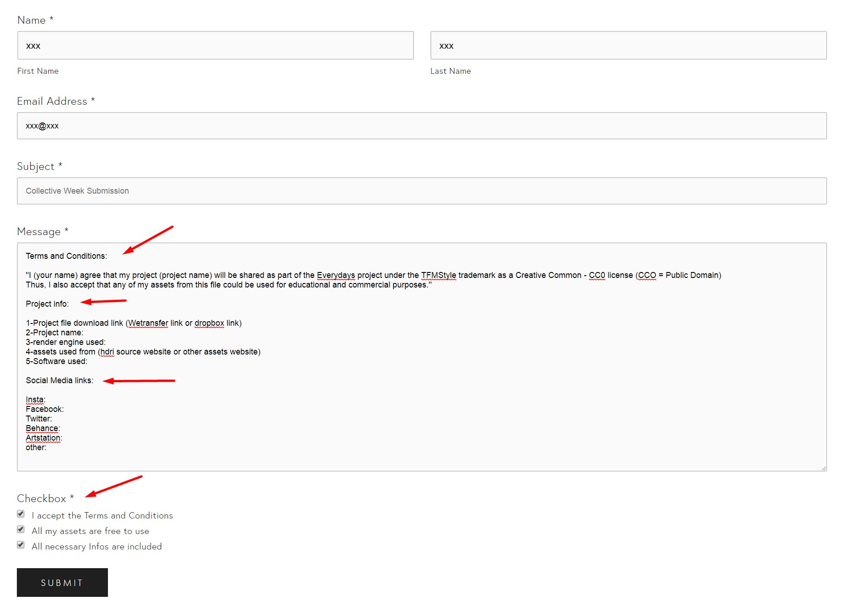
Task: Click the 'Subject *' label
Action: [x=40, y=166]
